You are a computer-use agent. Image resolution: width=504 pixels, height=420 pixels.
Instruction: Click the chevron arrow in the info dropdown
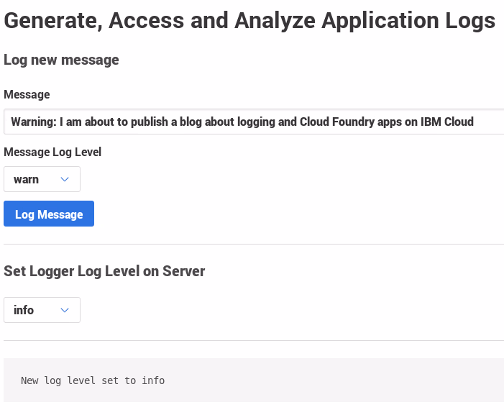[65, 310]
